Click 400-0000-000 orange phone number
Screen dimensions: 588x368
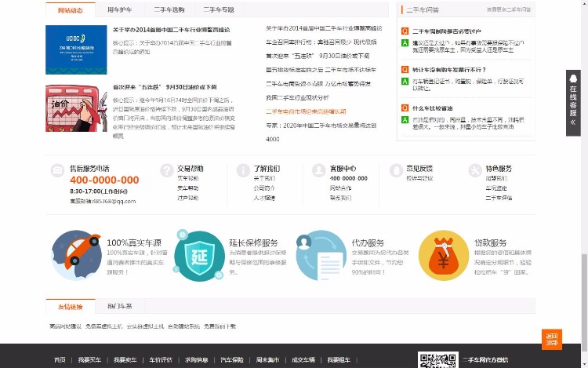tap(104, 180)
